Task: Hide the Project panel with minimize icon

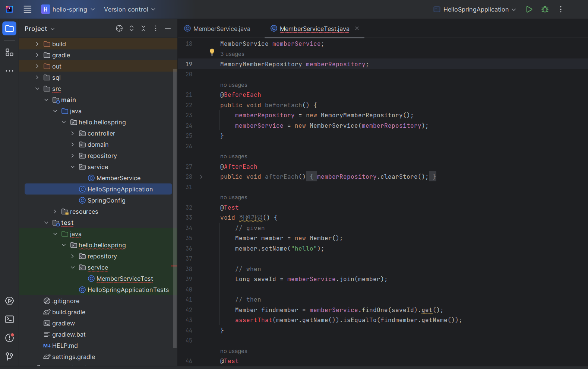Action: (x=168, y=28)
